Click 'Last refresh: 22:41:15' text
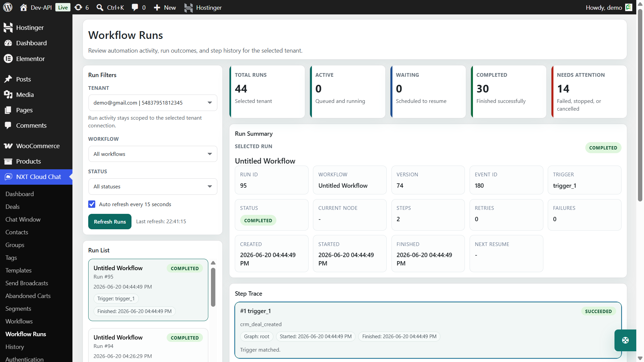This screenshot has height=362, width=644. coord(161,222)
